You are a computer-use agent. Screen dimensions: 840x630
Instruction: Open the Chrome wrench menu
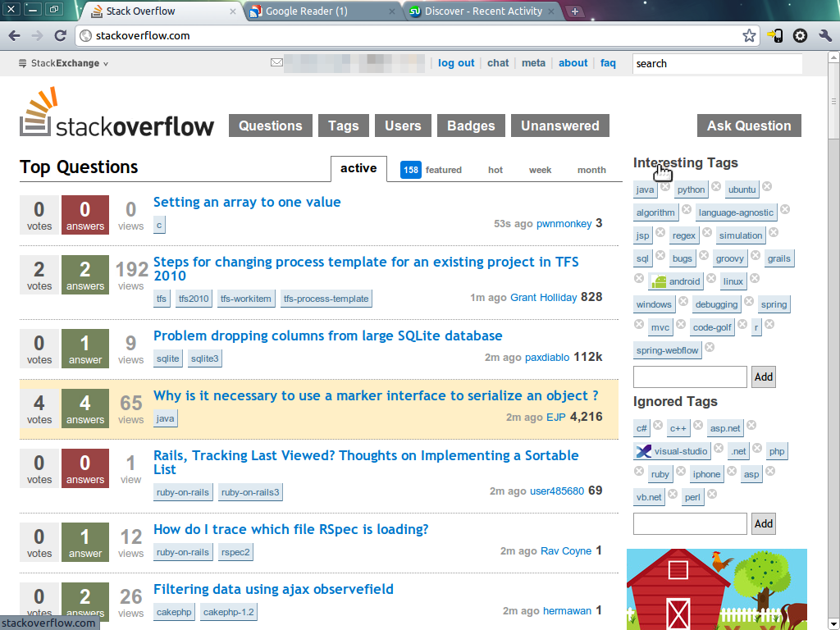pos(825,36)
